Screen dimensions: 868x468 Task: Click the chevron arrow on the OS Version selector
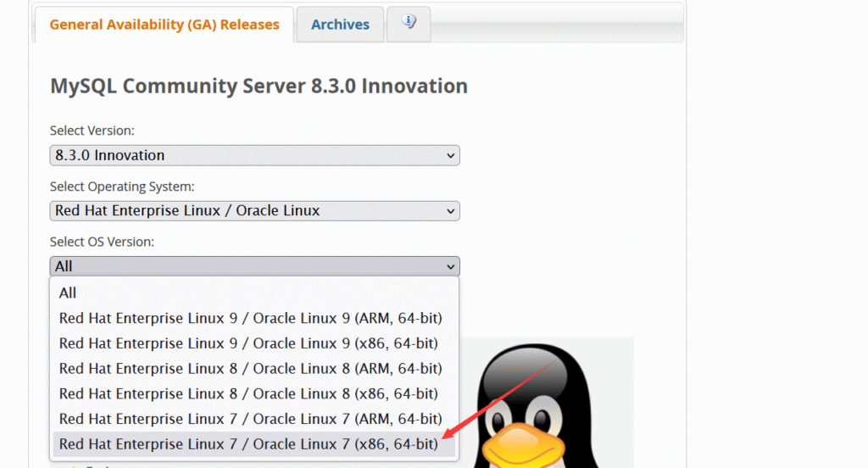click(x=449, y=267)
